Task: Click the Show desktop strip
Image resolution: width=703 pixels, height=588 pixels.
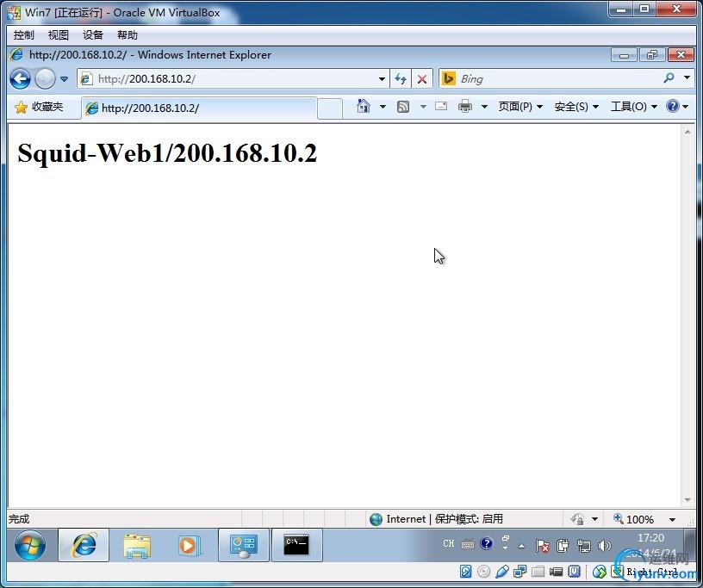Action: [690, 545]
